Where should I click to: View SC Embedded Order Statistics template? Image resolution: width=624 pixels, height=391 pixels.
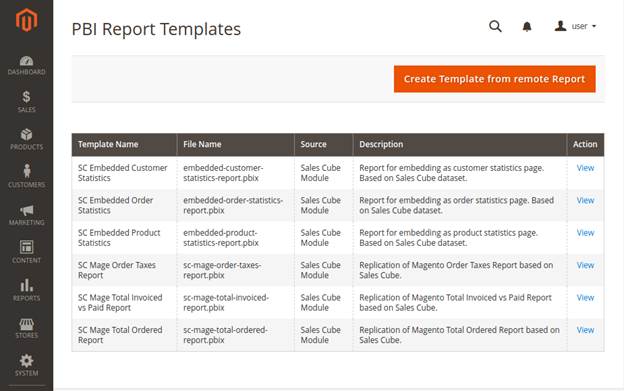585,200
